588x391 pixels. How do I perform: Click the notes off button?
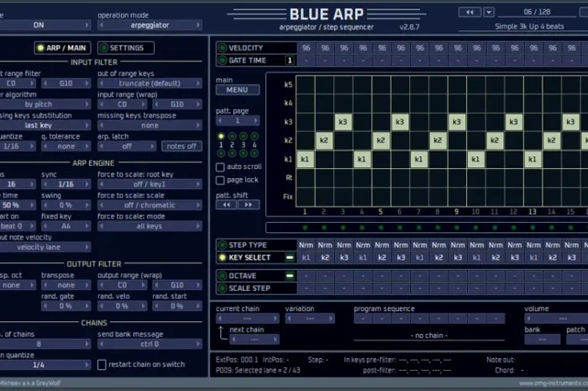(x=181, y=146)
